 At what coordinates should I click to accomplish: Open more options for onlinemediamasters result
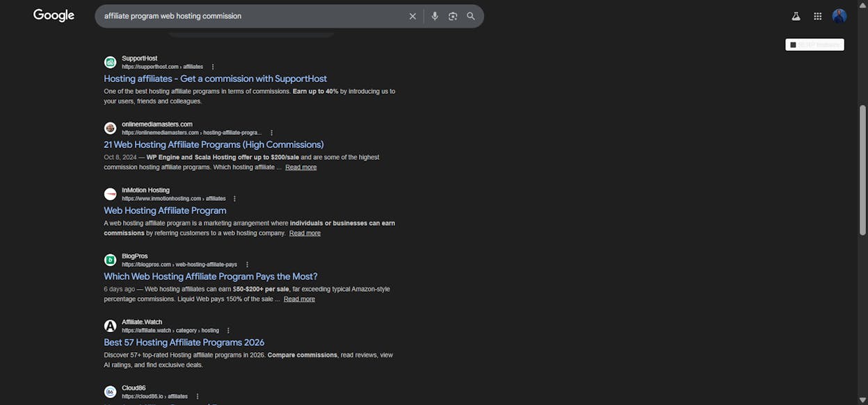tap(271, 133)
